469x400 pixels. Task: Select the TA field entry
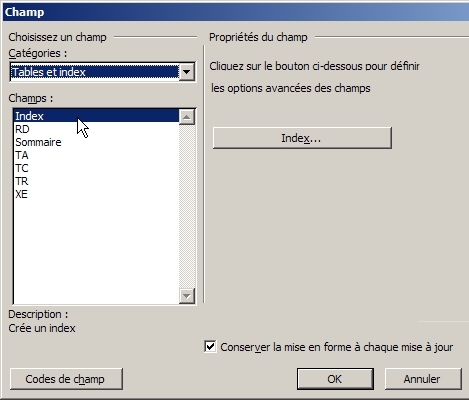[x=96, y=155]
